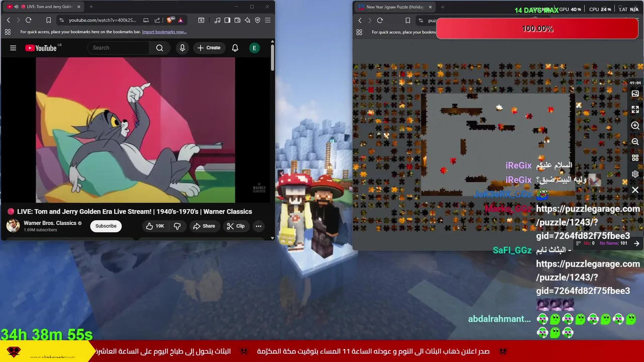The width and height of the screenshot is (644, 362).
Task: Open Brave Rewards triangle icon
Action: click(180, 20)
